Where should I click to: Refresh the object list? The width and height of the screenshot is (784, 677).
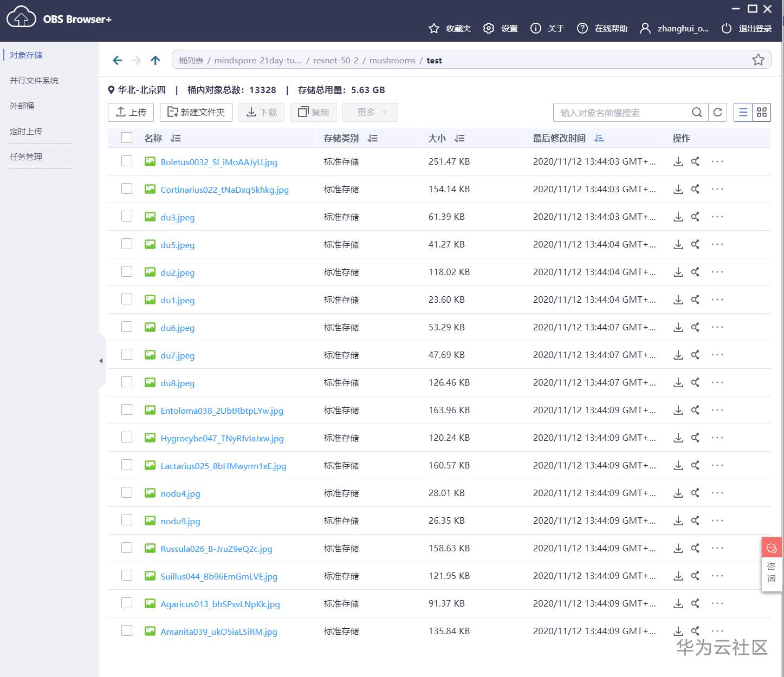(x=717, y=112)
